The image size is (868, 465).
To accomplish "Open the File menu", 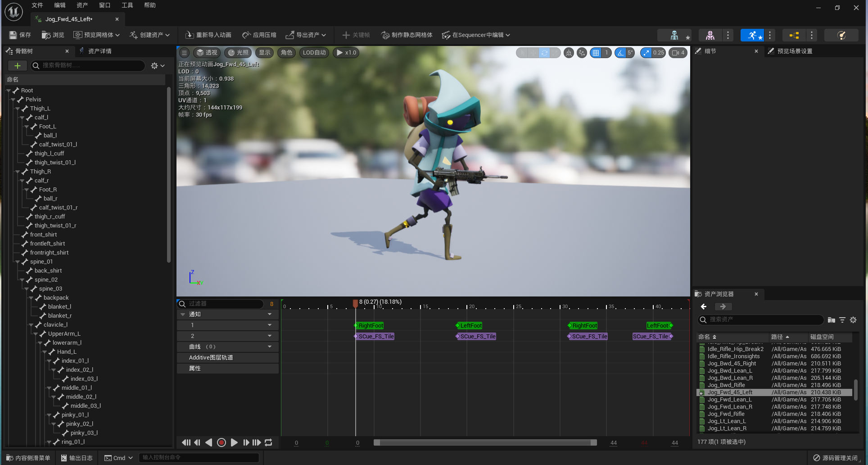I will pyautogui.click(x=37, y=5).
